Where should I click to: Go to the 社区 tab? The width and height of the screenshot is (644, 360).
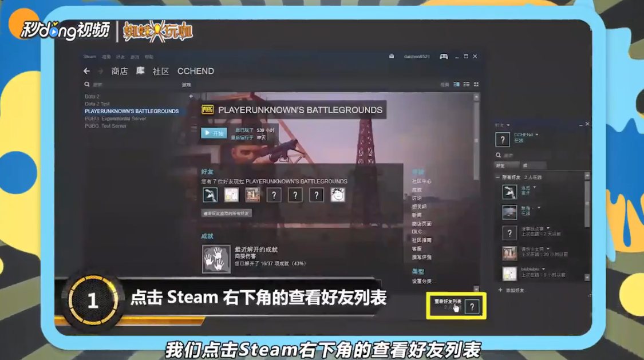pyautogui.click(x=161, y=71)
